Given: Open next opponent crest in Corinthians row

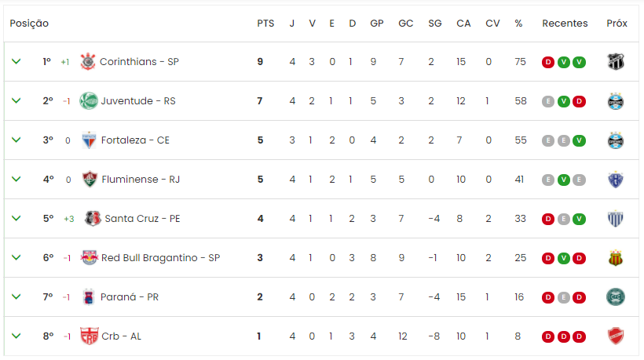Looking at the screenshot, I should tap(616, 62).
